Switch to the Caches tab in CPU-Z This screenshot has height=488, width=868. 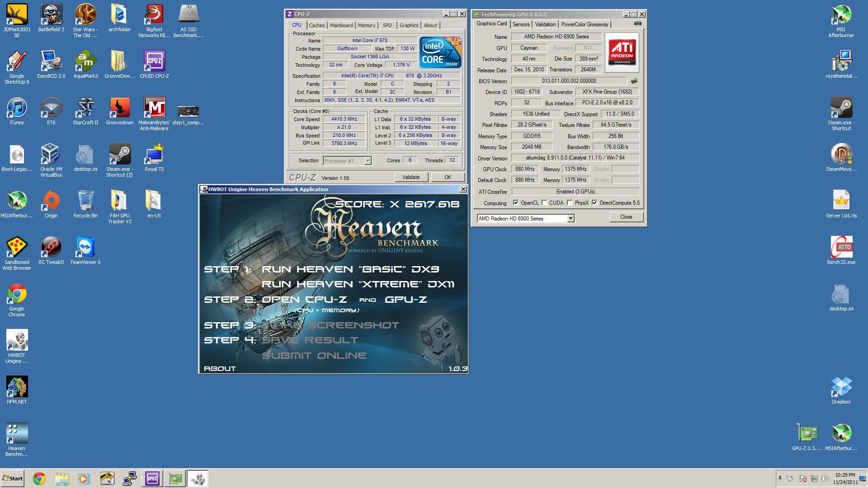(316, 25)
